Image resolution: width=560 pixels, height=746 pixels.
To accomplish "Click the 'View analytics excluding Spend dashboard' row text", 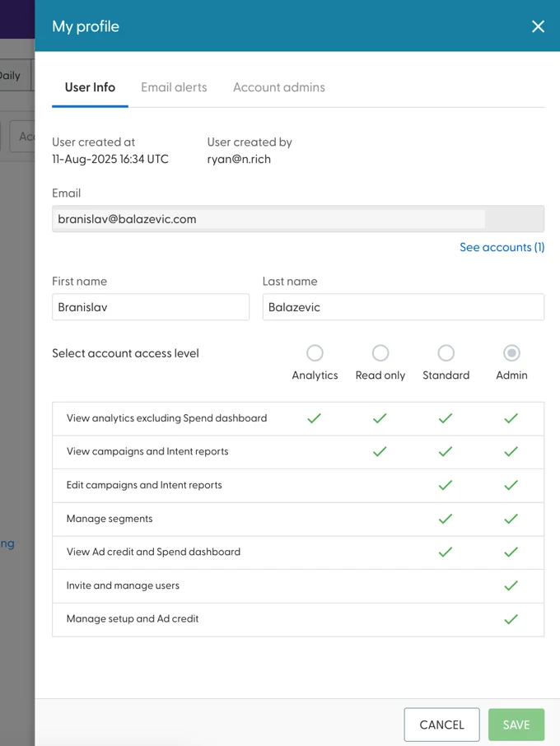I will [x=166, y=418].
